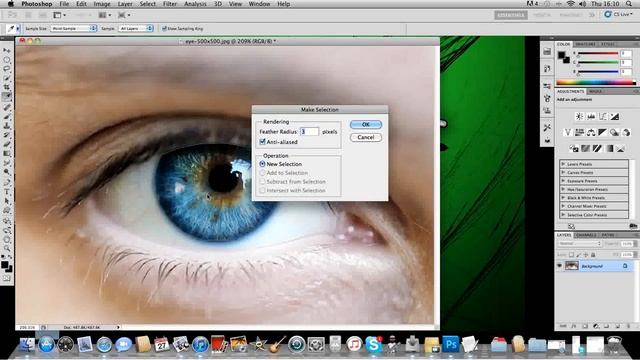
Task: Open the Filter menu
Action: tap(170, 4)
